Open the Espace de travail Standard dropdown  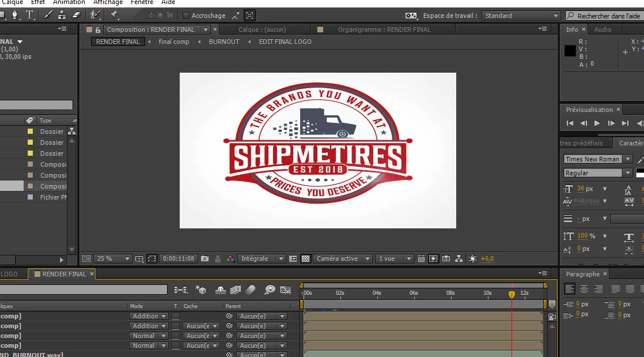pos(521,16)
